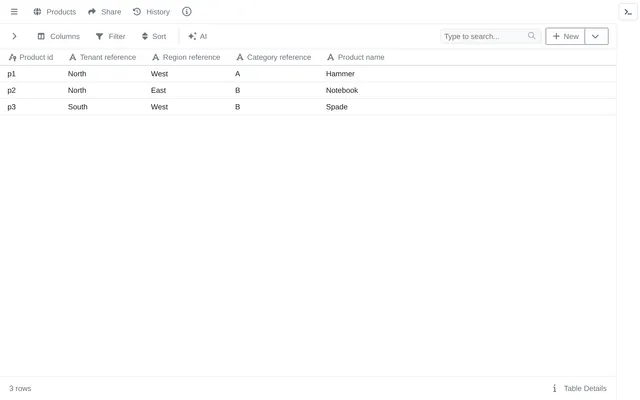Launch the AI assistant button
This screenshot has width=640, height=400.
(198, 36)
